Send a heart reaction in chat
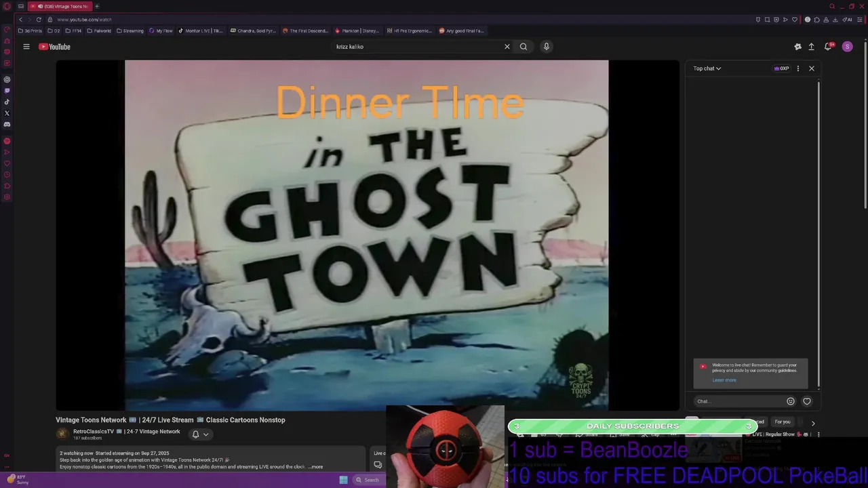 tap(807, 401)
